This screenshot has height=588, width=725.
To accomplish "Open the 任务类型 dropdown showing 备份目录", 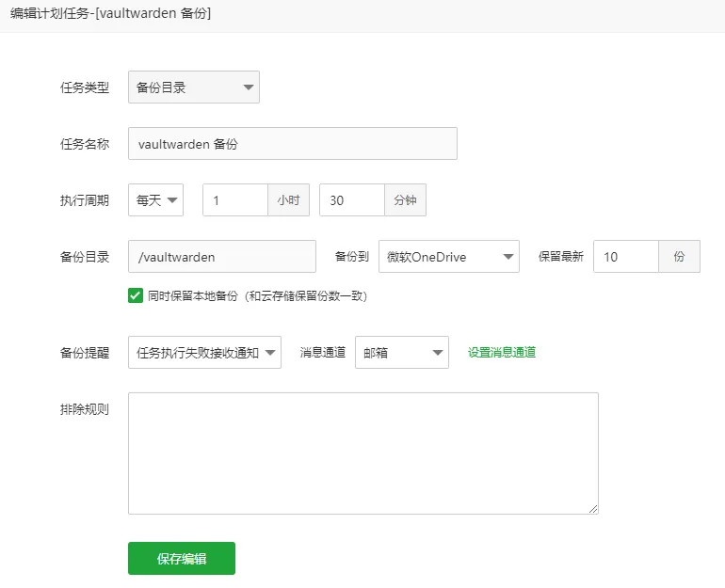I will click(x=194, y=87).
